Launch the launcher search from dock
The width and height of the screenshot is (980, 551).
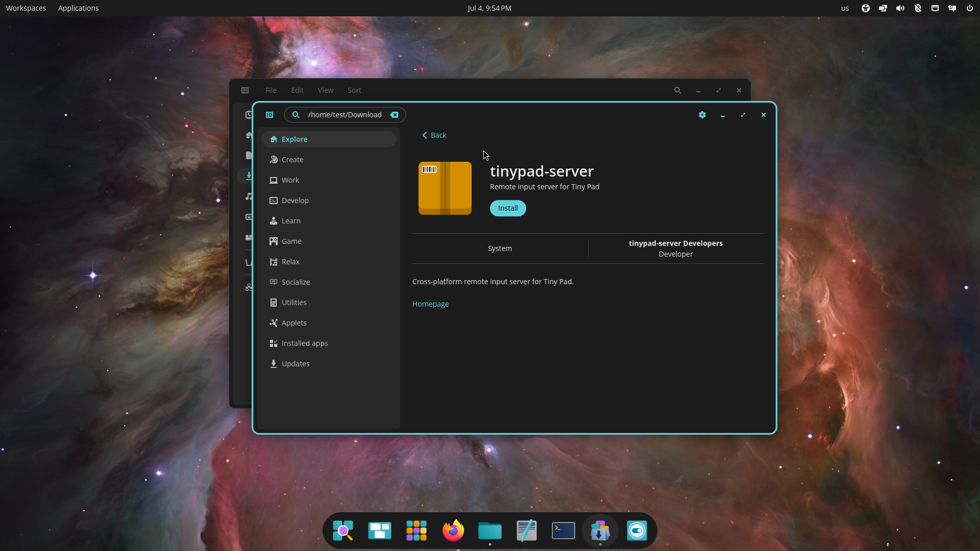[x=343, y=531]
